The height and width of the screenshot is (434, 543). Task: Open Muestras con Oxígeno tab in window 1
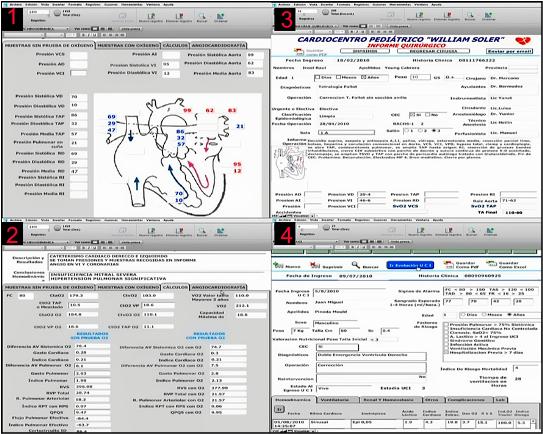point(128,45)
